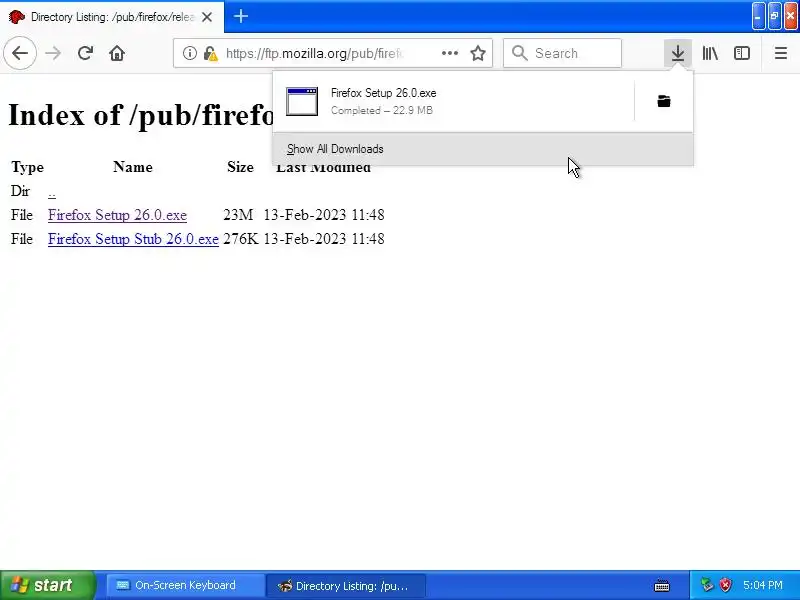Go to the home page icon
The height and width of the screenshot is (600, 800).
coord(117,53)
